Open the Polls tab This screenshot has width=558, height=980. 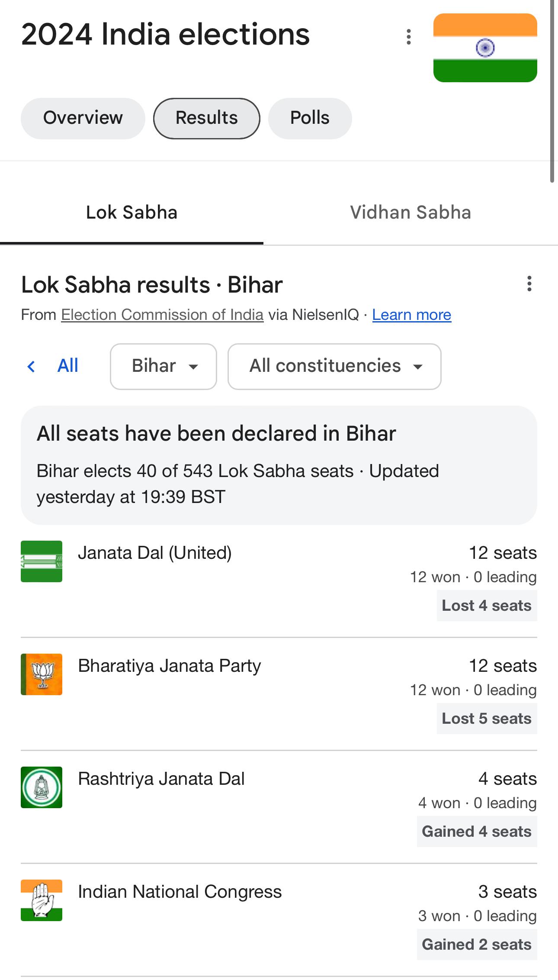pyautogui.click(x=310, y=118)
